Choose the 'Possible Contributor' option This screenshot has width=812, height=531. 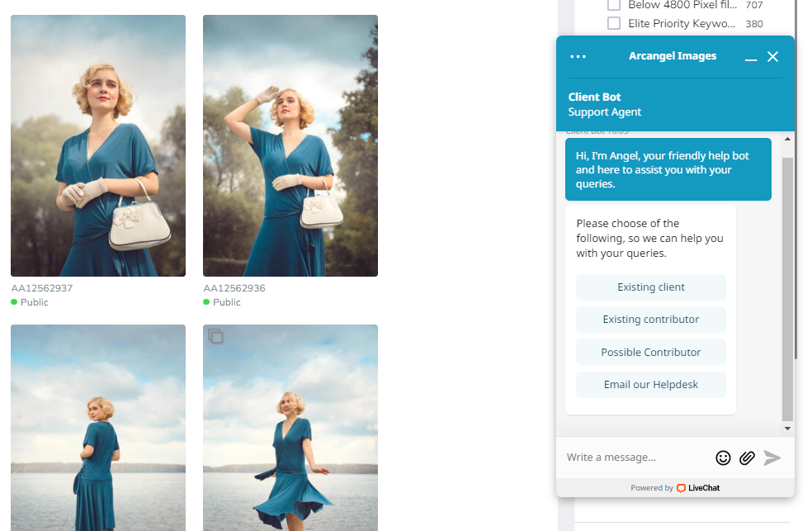tap(651, 353)
